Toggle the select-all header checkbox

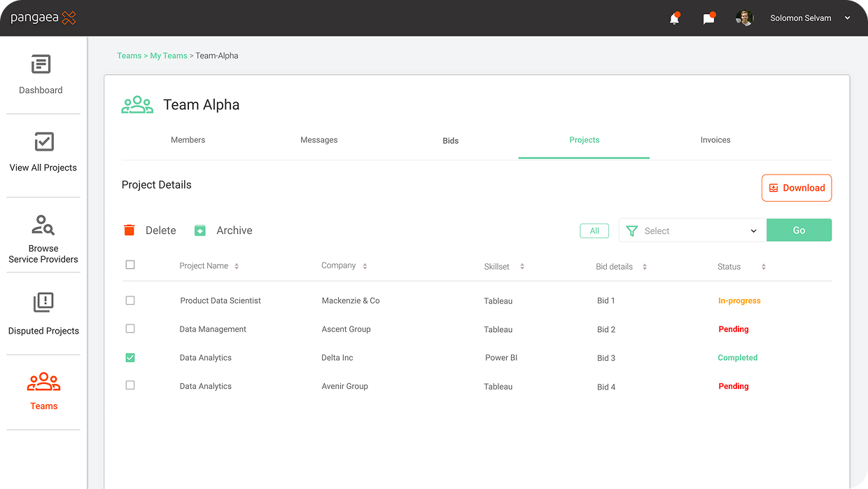coord(130,265)
